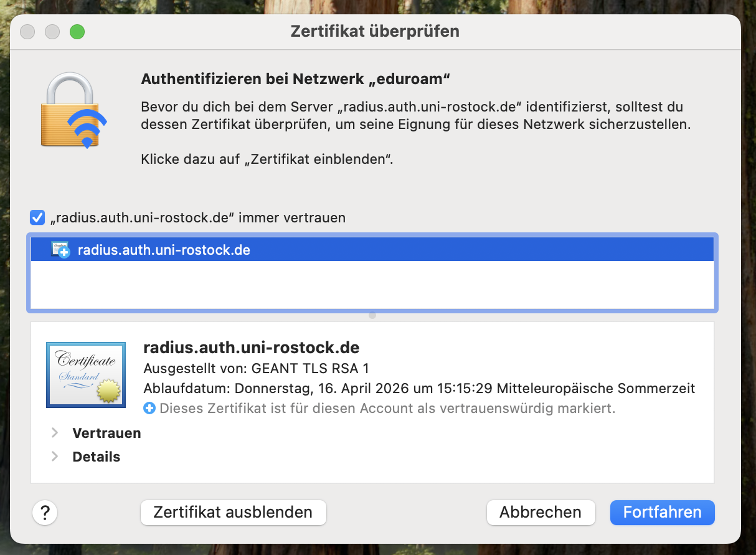Click 'Ausgestellt von: GEANT TLS RSA 1' text
Screen dimensions: 756x555
(257, 368)
